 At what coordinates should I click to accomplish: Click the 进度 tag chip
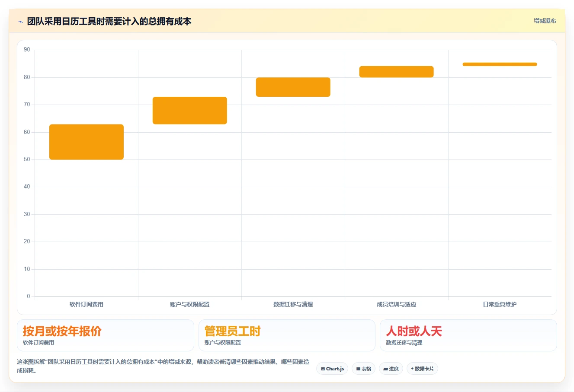pyautogui.click(x=391, y=369)
